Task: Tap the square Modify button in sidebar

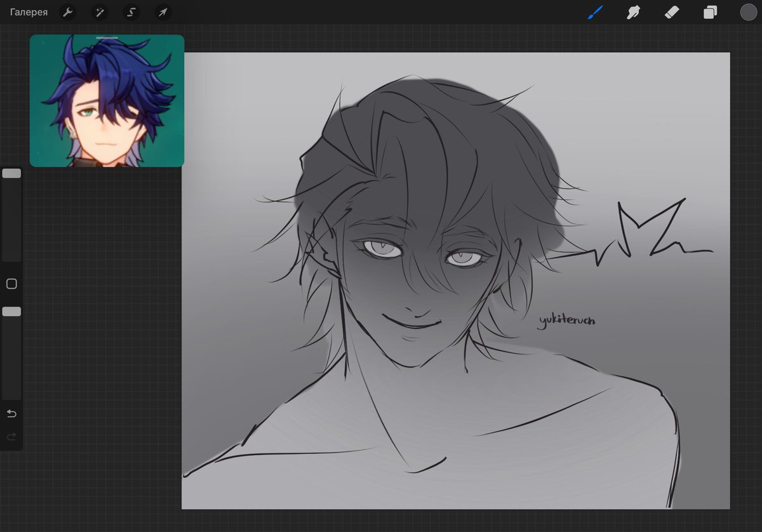Action: point(11,284)
